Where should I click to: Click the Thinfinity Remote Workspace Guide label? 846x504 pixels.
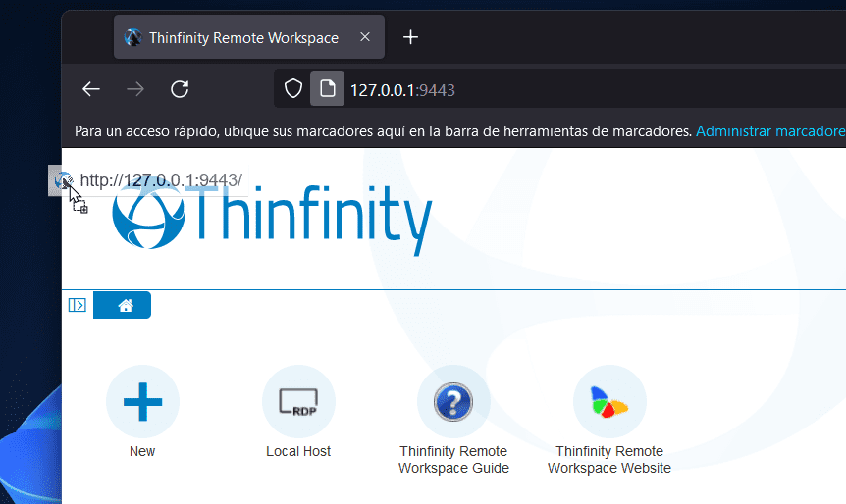tap(453, 459)
